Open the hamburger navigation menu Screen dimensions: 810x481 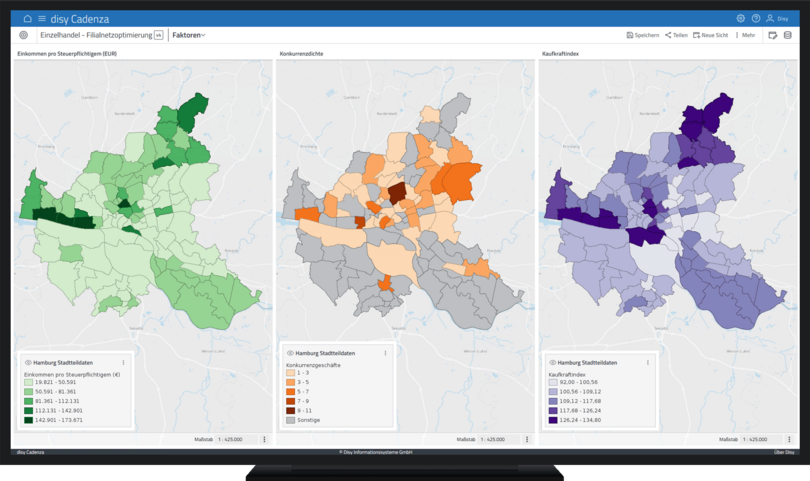tap(42, 19)
